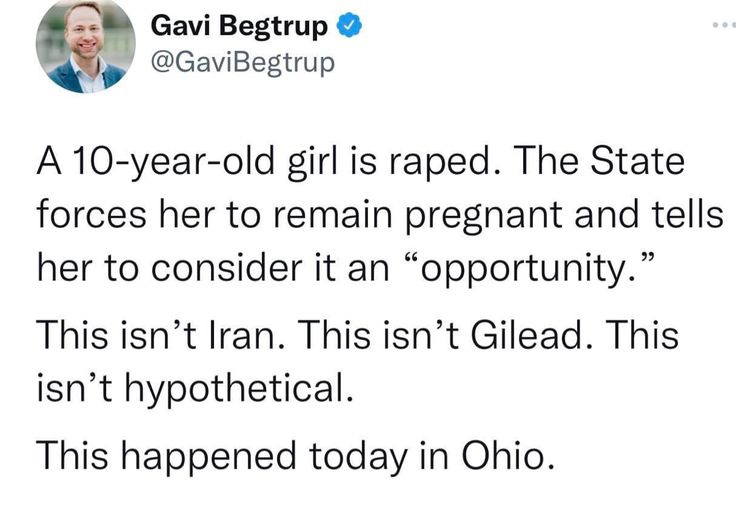Visit the Gavi Begtrup display name link
736x520 pixels.
[x=238, y=25]
